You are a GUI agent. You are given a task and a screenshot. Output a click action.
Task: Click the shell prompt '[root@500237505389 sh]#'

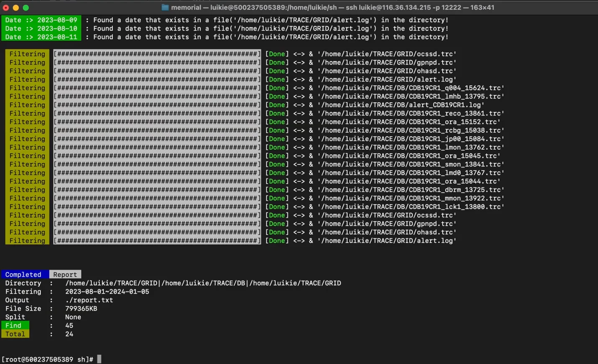47,359
